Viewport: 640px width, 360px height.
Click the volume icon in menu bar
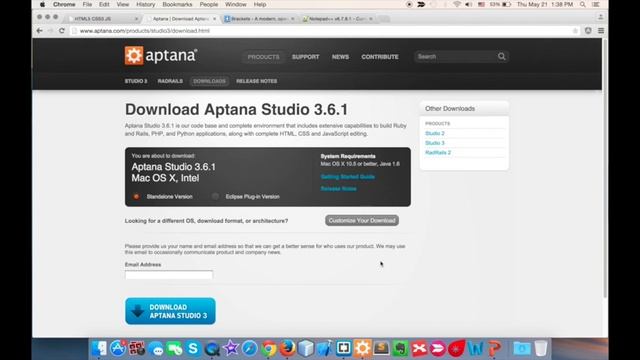click(469, 4)
